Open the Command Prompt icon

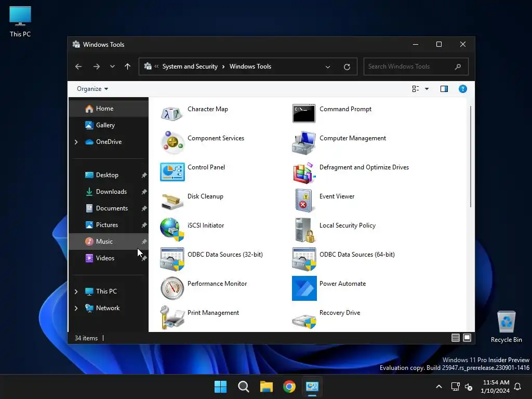click(303, 113)
